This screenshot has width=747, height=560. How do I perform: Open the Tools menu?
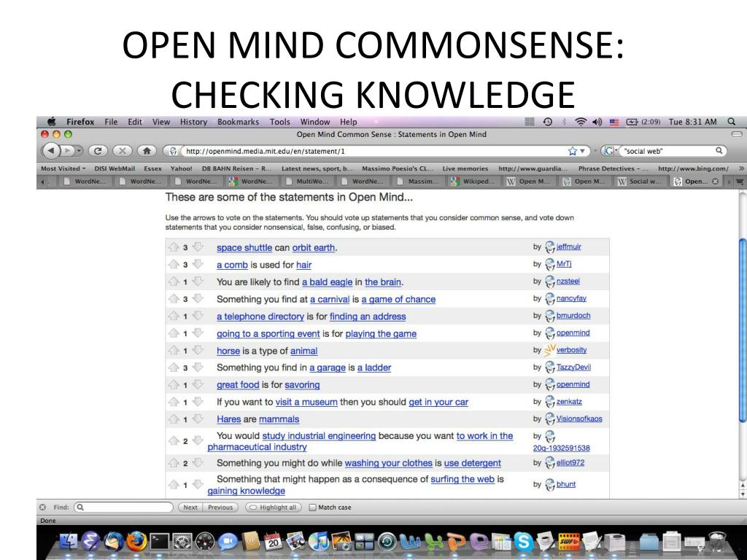(x=279, y=122)
